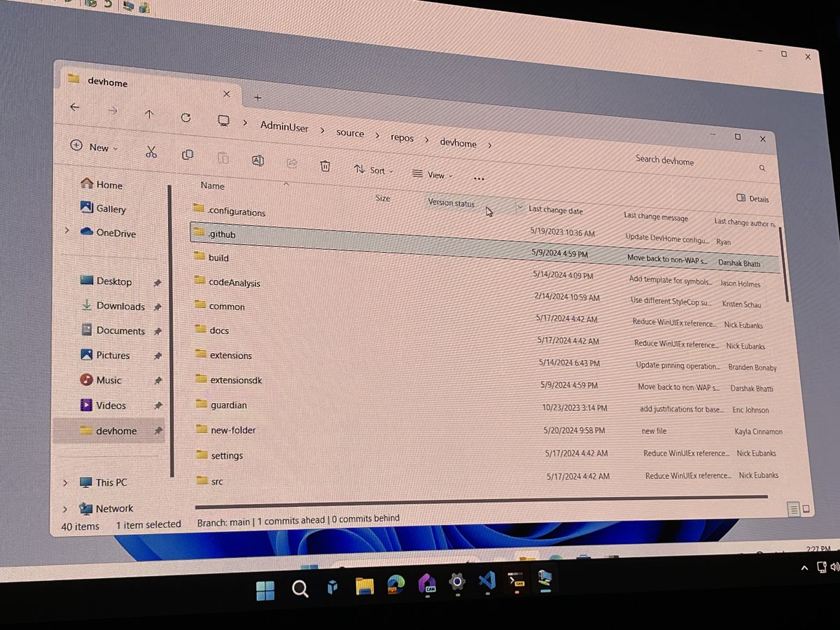Close the devhome tab
The height and width of the screenshot is (630, 840).
(x=226, y=94)
